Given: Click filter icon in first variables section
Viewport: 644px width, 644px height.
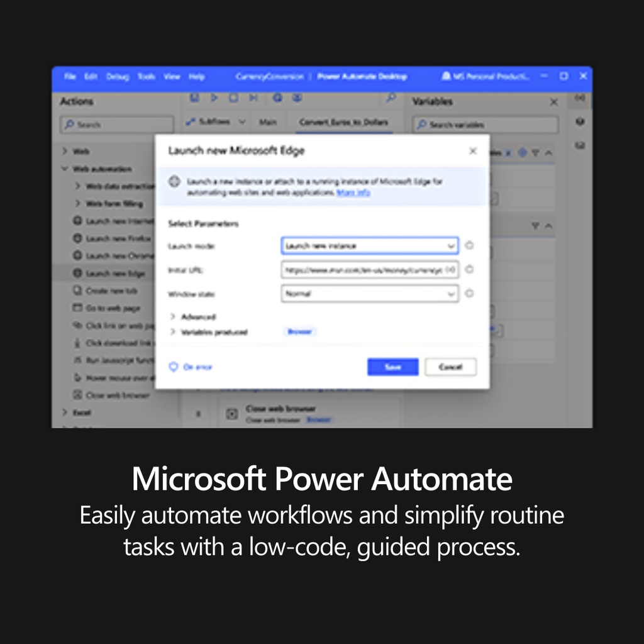Looking at the screenshot, I should pos(535,153).
